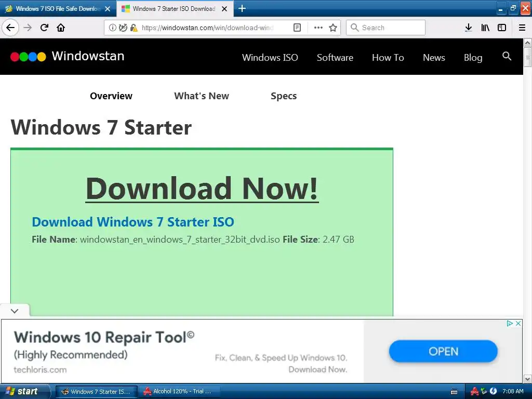The width and height of the screenshot is (532, 399).
Task: Click the Windows Start button
Action: (x=24, y=392)
